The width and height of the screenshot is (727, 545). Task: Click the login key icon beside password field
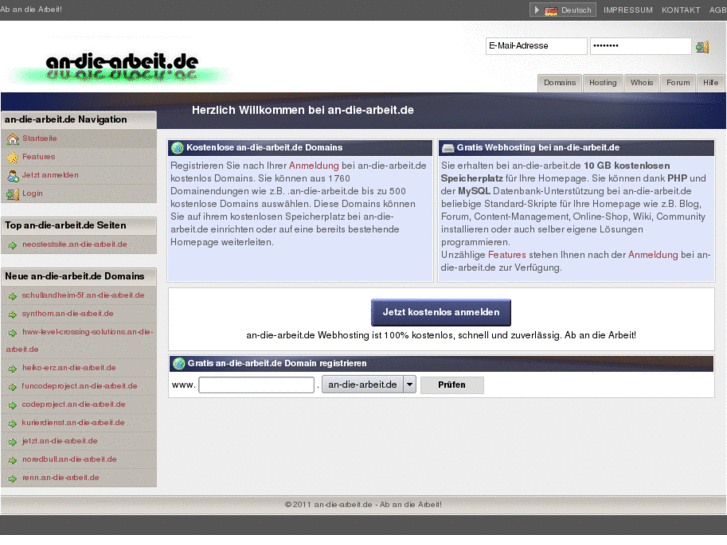coord(702,46)
